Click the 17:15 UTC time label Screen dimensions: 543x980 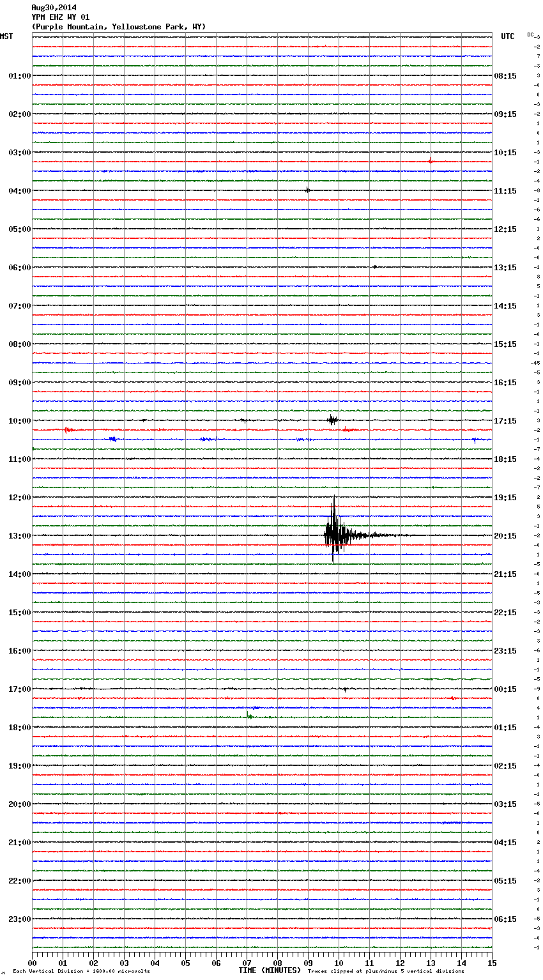pyautogui.click(x=505, y=421)
